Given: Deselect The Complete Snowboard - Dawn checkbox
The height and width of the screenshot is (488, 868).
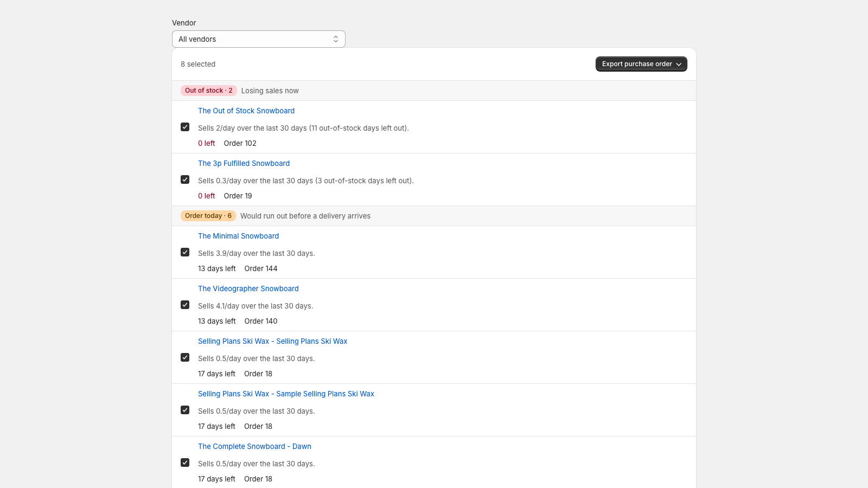Looking at the screenshot, I should 185,463.
